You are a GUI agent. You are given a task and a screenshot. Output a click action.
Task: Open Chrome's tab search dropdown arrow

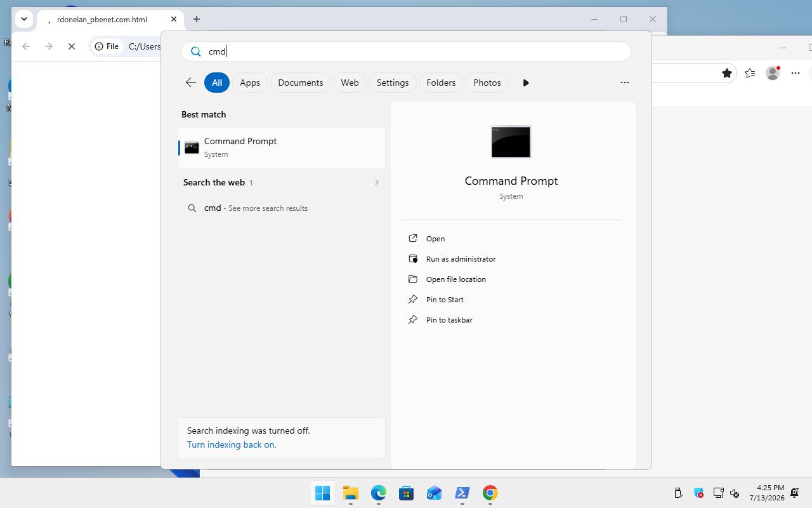[24, 19]
